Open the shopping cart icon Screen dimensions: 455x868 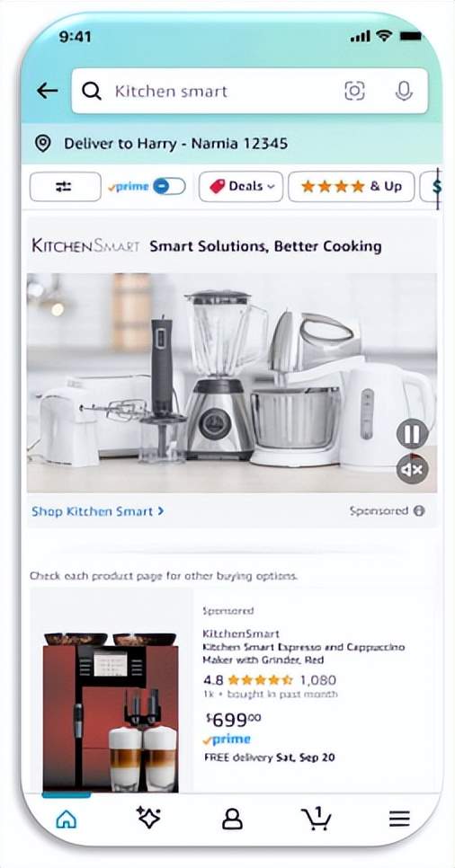pos(316,819)
